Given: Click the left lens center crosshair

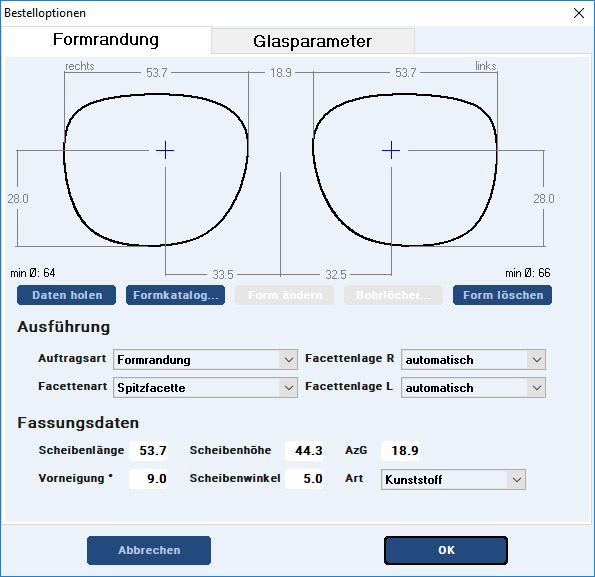Looking at the screenshot, I should point(391,151).
